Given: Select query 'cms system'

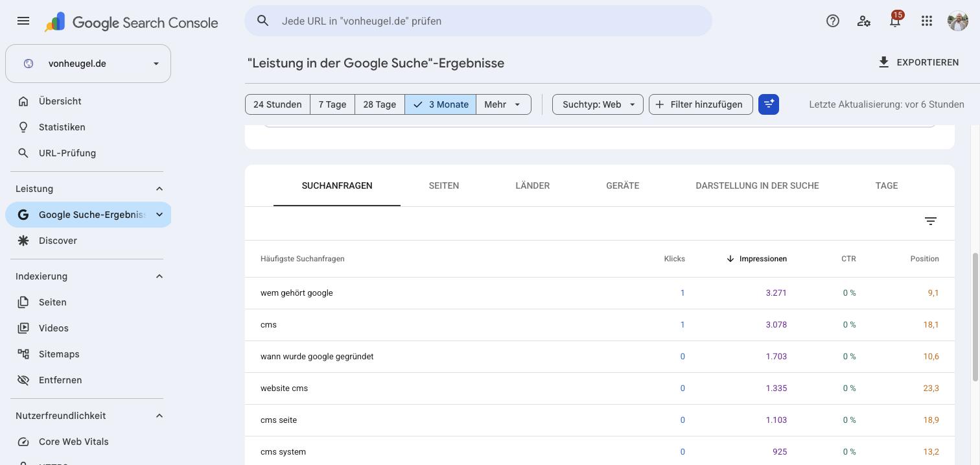Looking at the screenshot, I should 283,452.
